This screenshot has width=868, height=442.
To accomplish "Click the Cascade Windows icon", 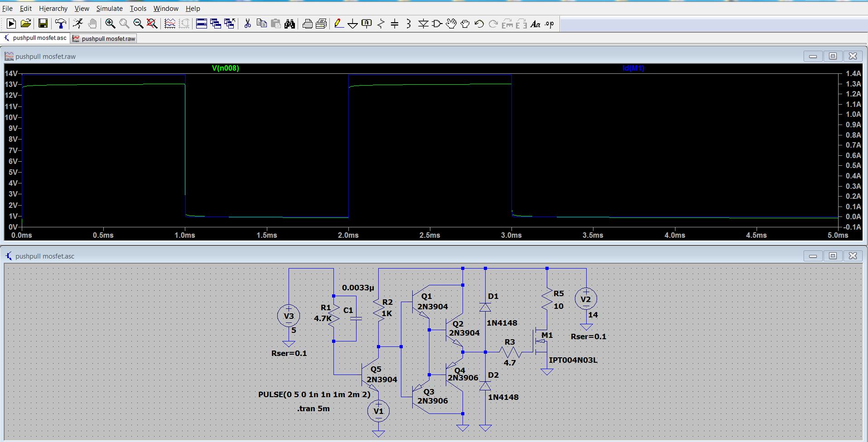I will tap(216, 24).
